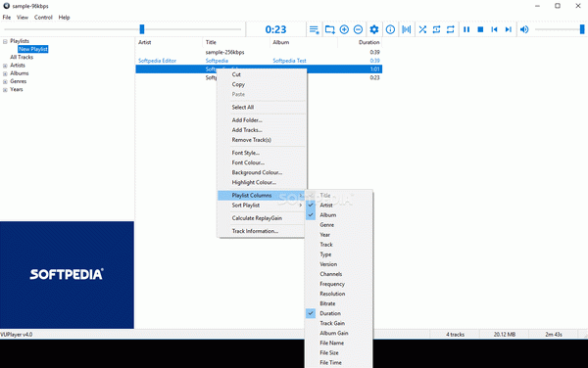
Task: Select All Tracks in the sidebar
Action: click(x=22, y=58)
